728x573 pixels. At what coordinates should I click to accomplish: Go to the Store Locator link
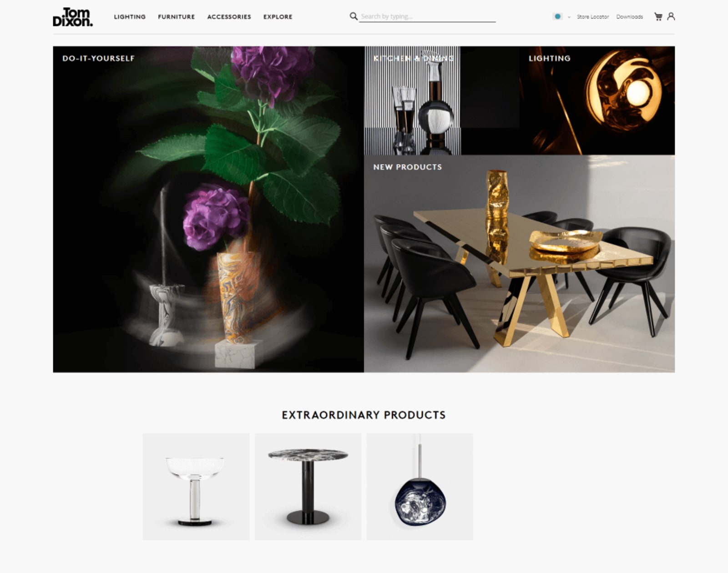tap(592, 17)
